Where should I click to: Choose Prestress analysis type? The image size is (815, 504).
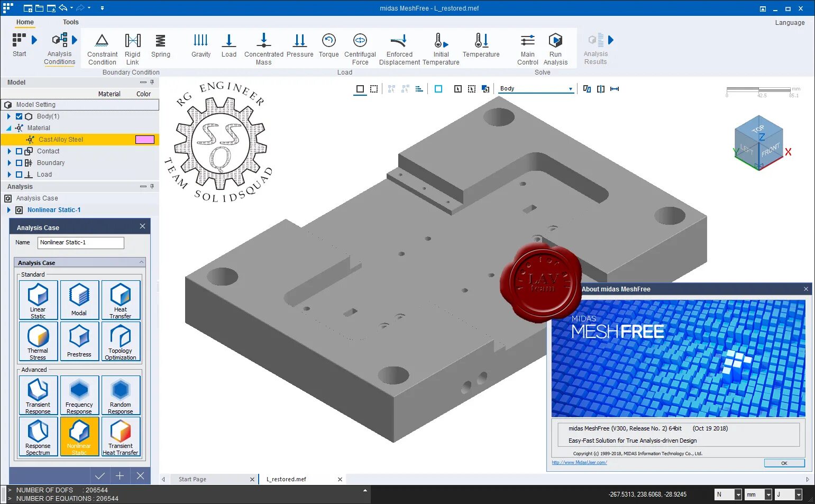79,341
